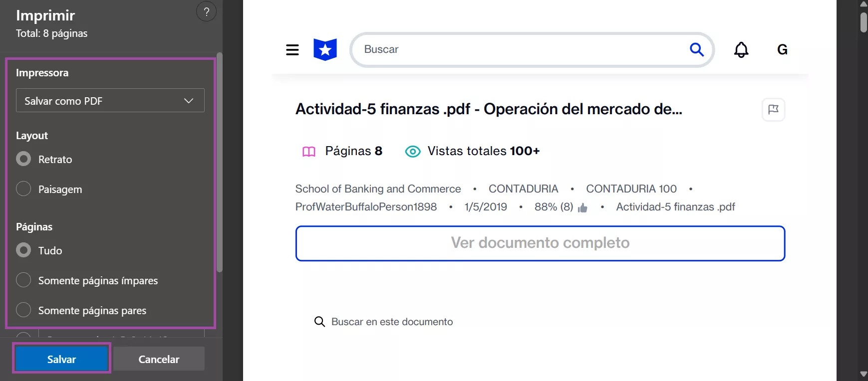
Task: Click the blue star shield site logo
Action: pyautogui.click(x=325, y=49)
